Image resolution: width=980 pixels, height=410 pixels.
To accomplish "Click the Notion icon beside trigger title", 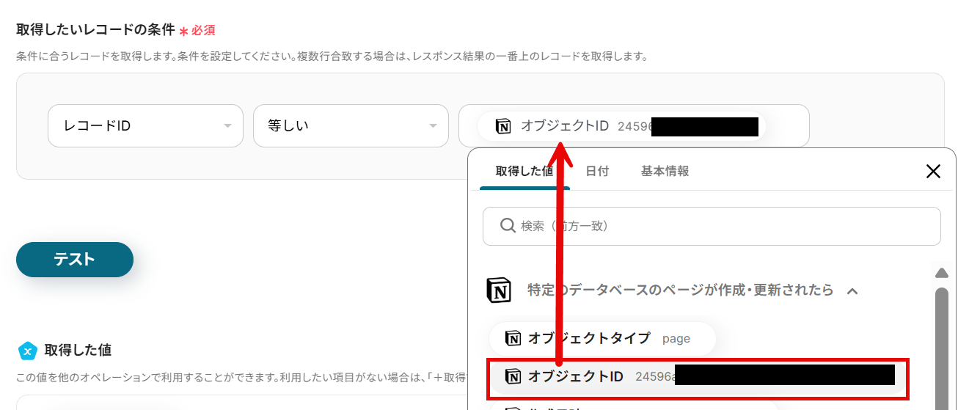I will tap(499, 290).
